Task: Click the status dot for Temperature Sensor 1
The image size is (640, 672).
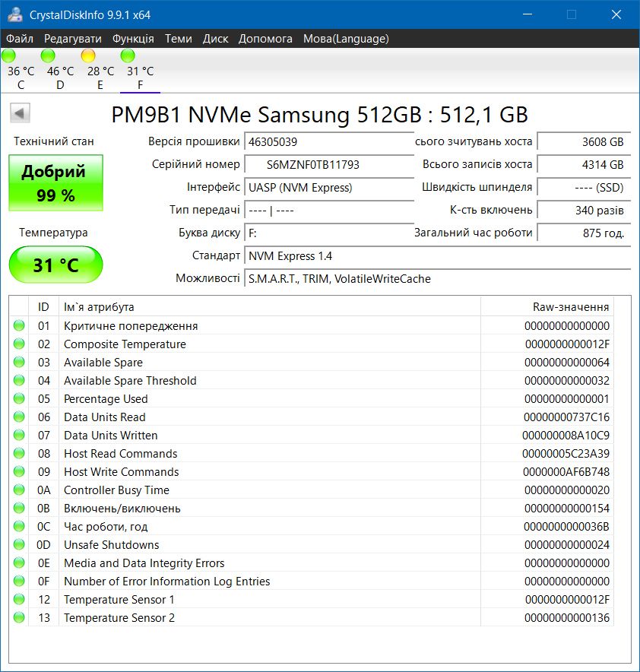Action: 19,599
